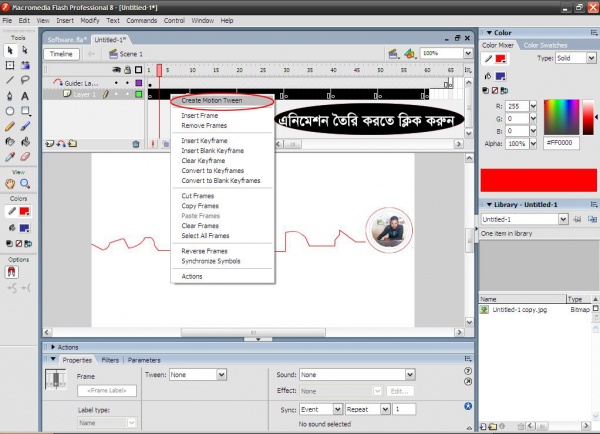
Task: Select the Oval tool
Action: coord(10,111)
